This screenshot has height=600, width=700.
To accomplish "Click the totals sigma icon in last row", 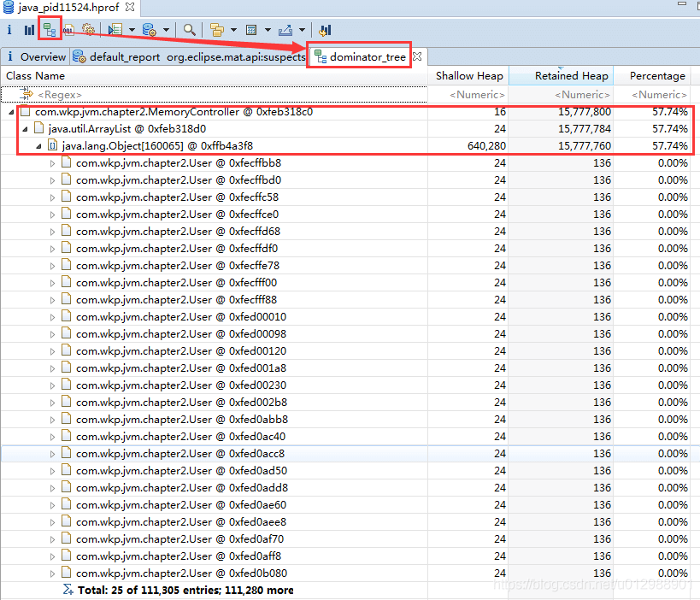I will click(68, 590).
